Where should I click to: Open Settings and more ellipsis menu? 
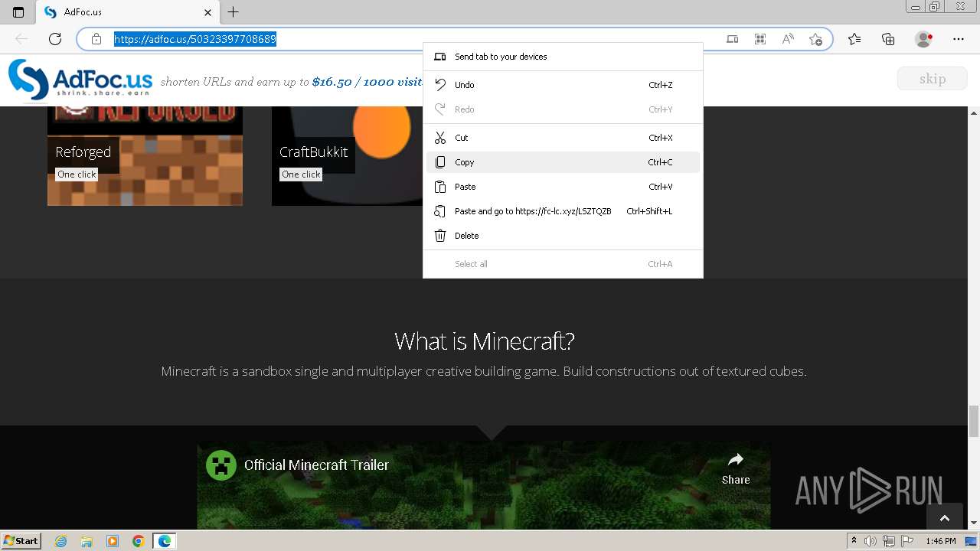(959, 39)
